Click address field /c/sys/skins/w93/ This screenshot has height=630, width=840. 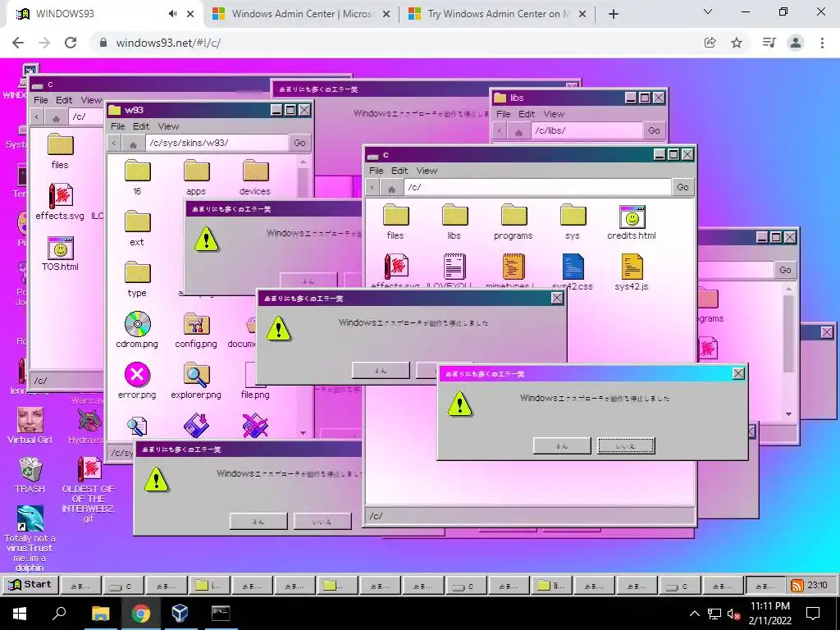point(217,143)
